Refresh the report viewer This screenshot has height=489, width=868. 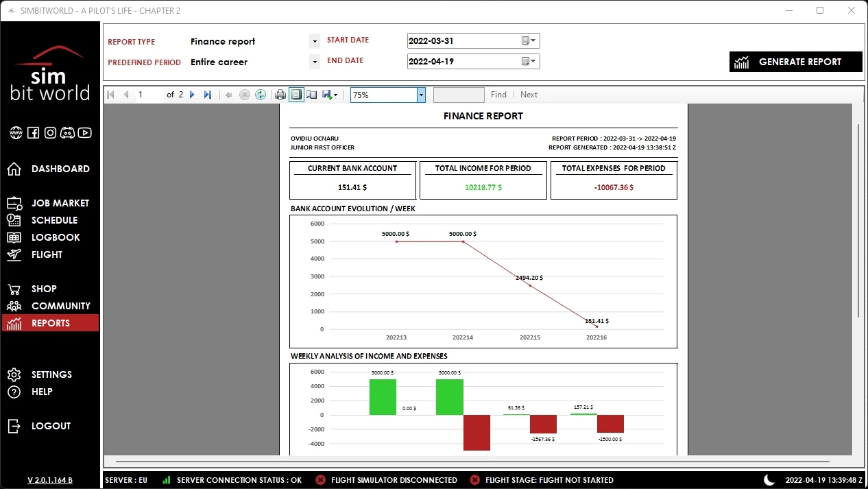(x=261, y=95)
